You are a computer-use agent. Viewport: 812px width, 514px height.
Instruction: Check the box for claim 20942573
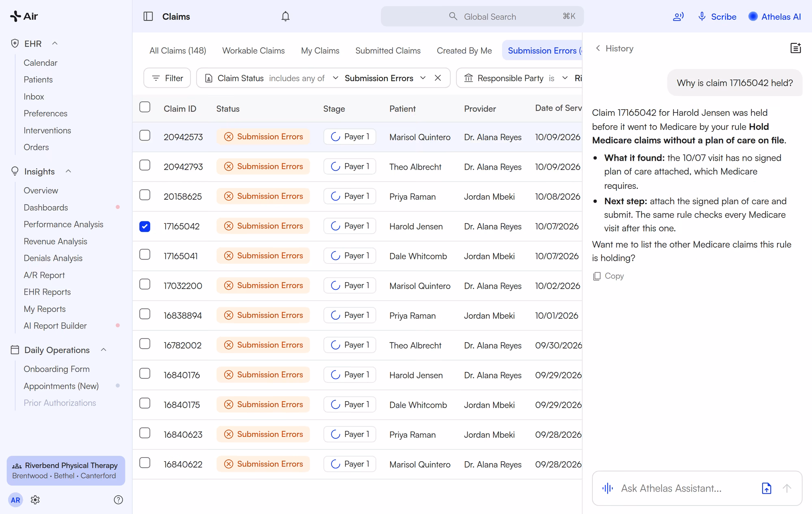coord(145,136)
